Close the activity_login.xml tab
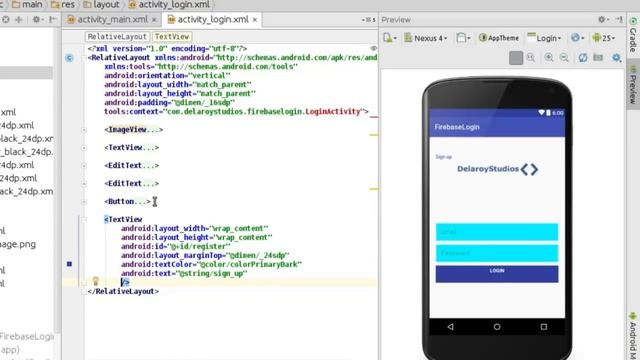 click(x=255, y=20)
